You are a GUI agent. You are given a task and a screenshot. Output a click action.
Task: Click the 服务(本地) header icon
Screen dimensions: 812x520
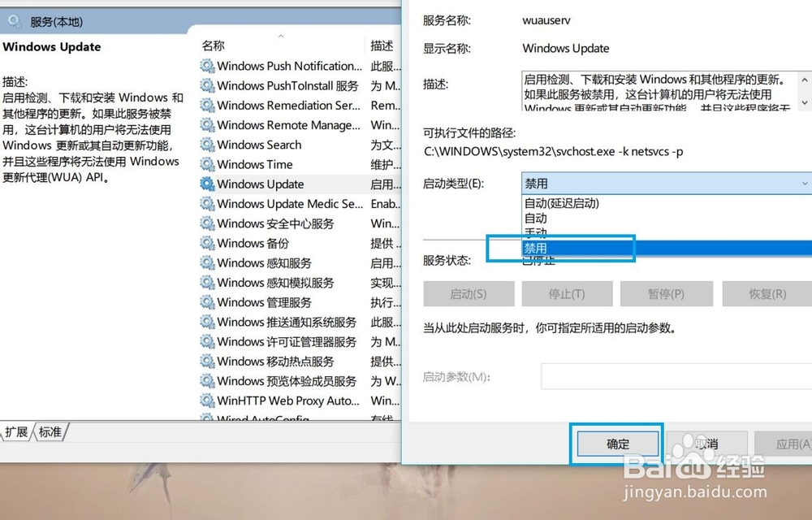click(15, 22)
